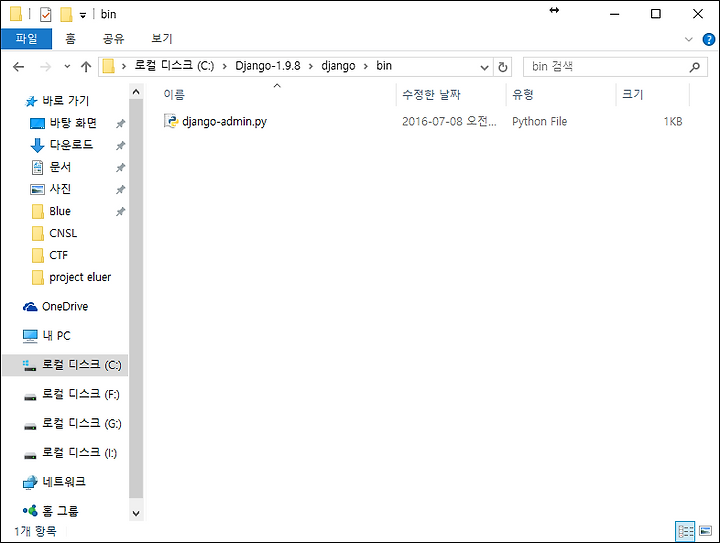Open the address bar history dropdown
This screenshot has width=720, height=543.
click(x=484, y=67)
